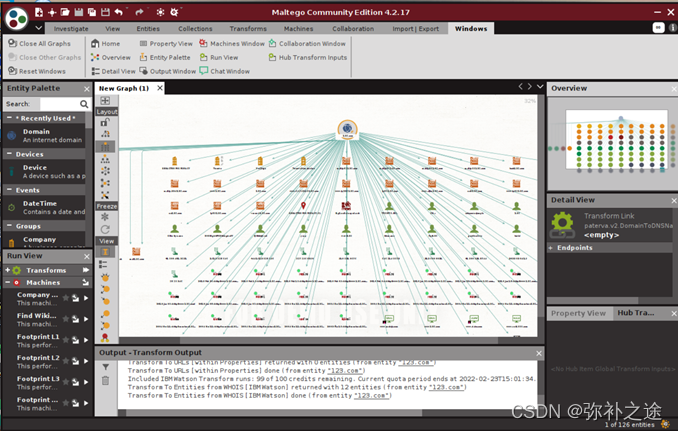
Task: Expand the Endpoints section in Detail View
Action: [x=551, y=248]
